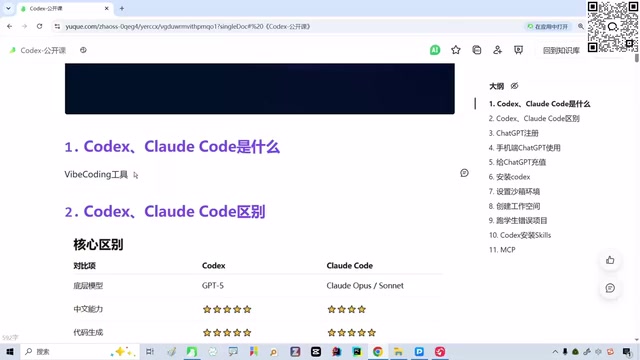Close the Codex-公开课 browser tab
640x360 pixels.
coord(107,9)
